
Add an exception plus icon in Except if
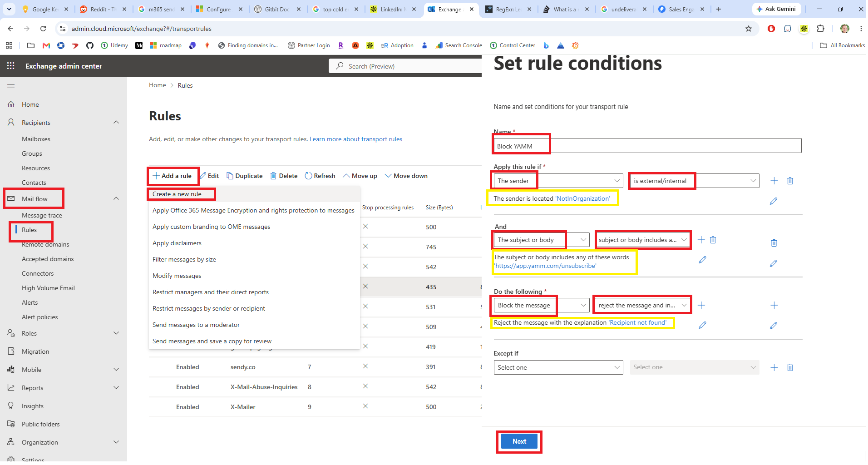click(x=774, y=367)
